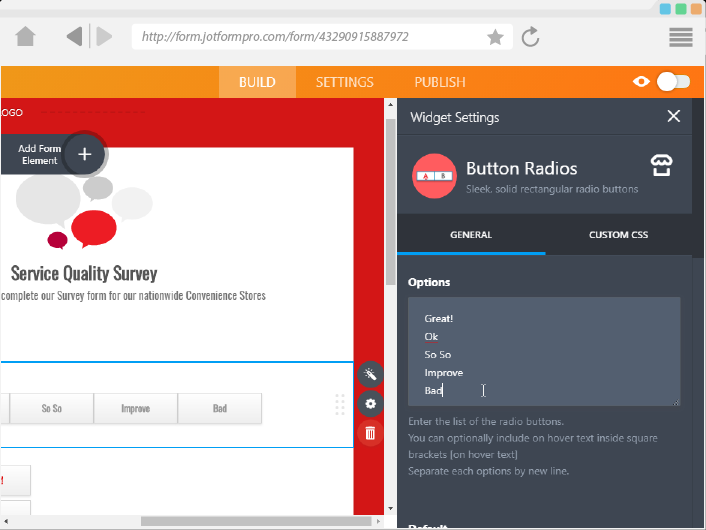Click the browser home icon
The image size is (706, 530).
click(x=25, y=37)
